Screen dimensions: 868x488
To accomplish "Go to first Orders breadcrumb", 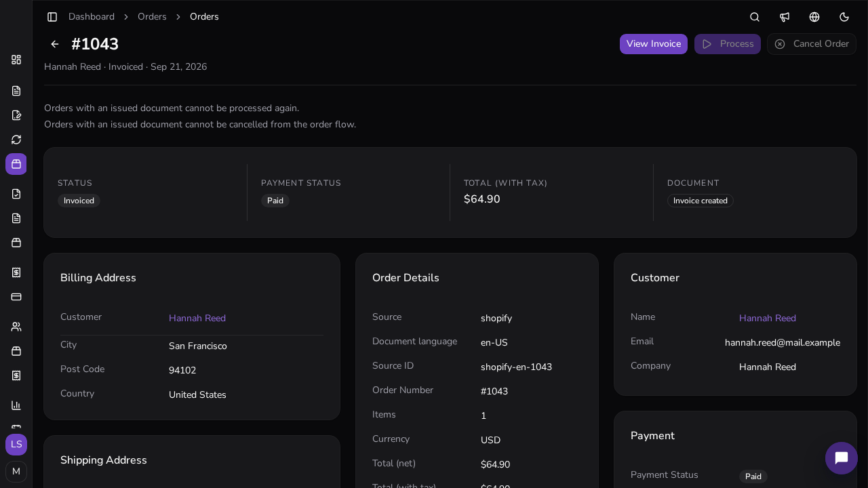I will (x=152, y=17).
